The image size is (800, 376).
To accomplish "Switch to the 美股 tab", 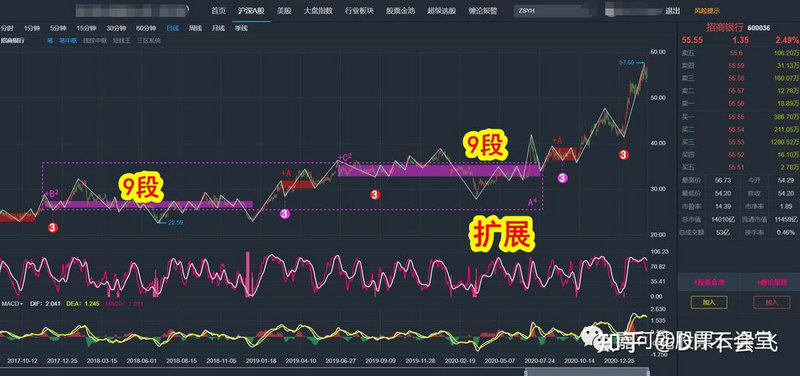I will [x=284, y=10].
